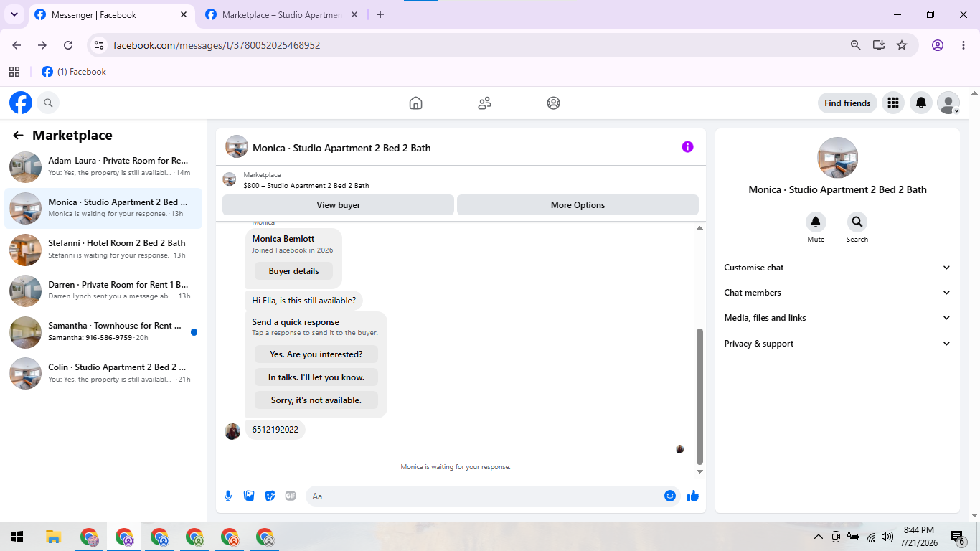Send a thumbs-up like
The height and width of the screenshot is (551, 980).
click(693, 496)
